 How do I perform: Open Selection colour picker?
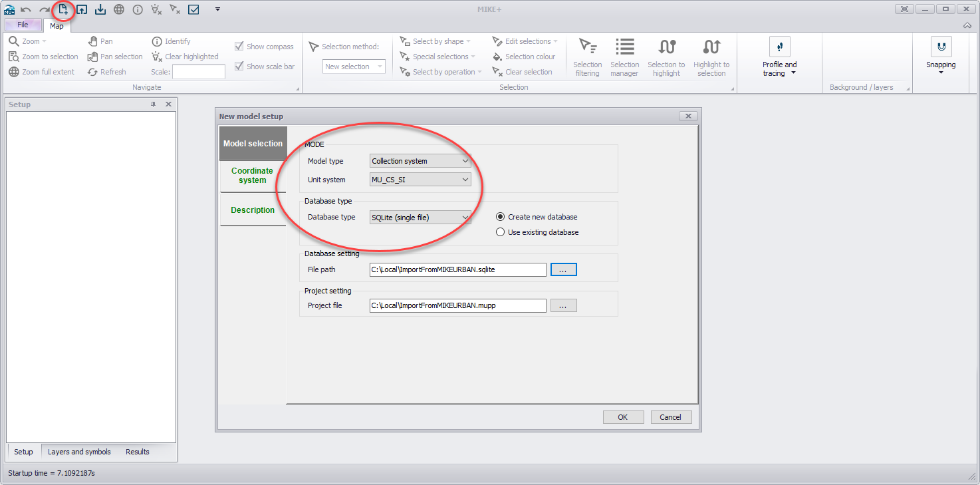[524, 57]
